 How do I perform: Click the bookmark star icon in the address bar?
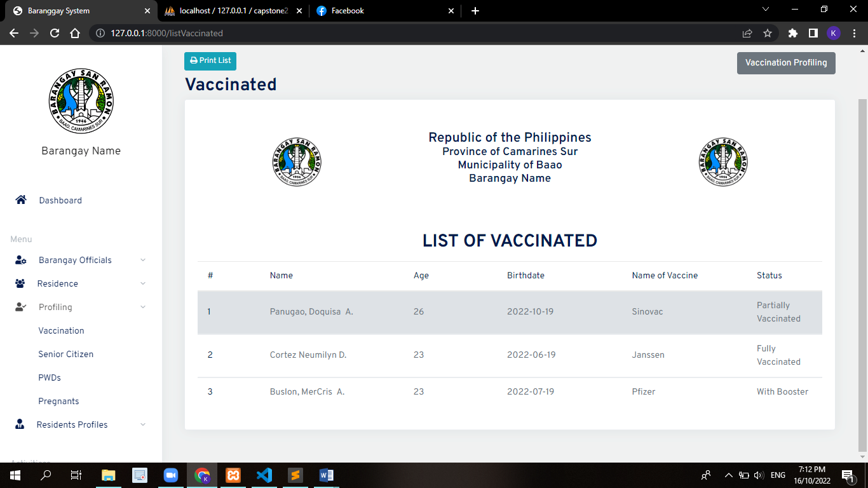tap(769, 32)
